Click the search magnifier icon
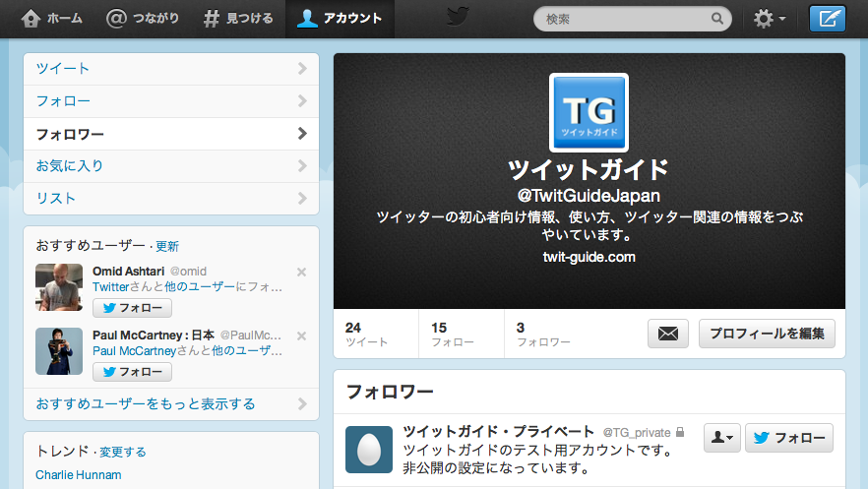868x489 pixels. [716, 19]
